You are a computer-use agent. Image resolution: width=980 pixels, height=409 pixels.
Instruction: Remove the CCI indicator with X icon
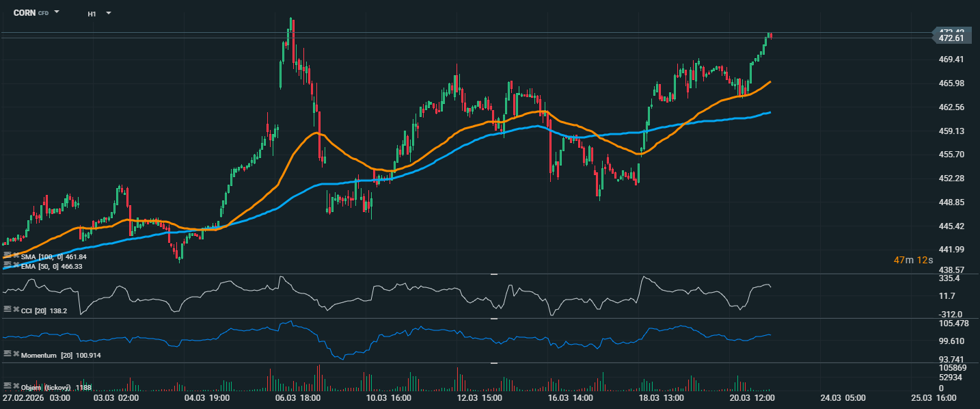[16, 309]
